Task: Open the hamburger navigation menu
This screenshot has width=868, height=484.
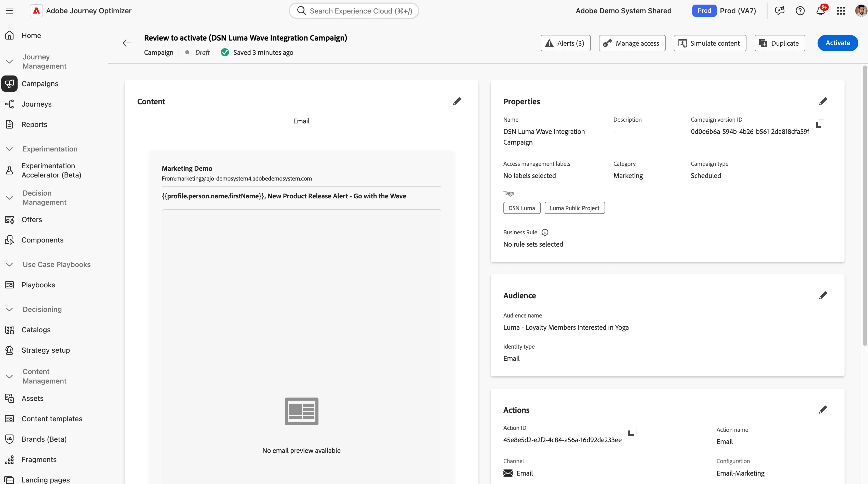Action: pos(9,11)
